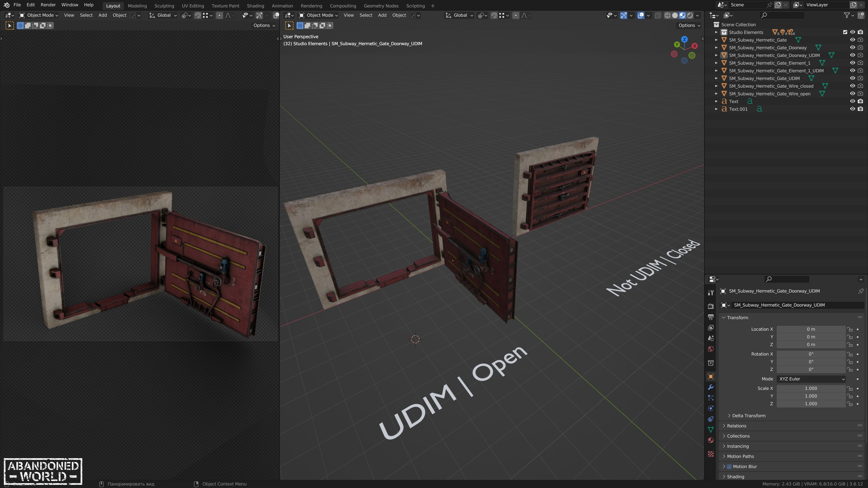Switch to the Shading workspace tab
Image resolution: width=868 pixels, height=488 pixels.
pos(255,6)
